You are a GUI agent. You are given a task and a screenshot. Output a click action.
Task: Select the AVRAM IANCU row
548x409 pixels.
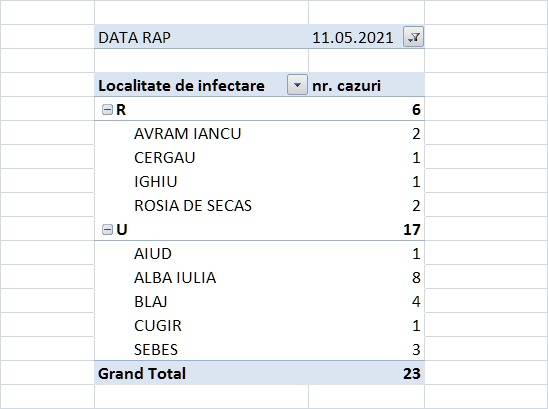tap(259, 134)
